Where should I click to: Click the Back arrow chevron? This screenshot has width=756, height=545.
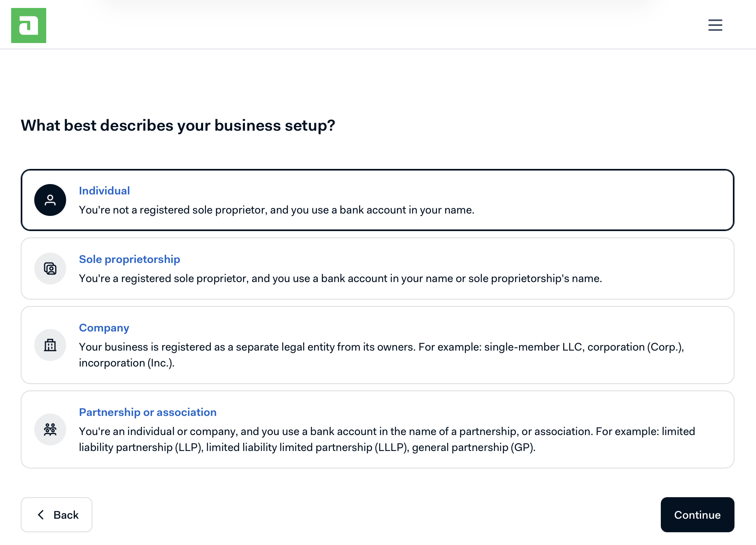(41, 515)
